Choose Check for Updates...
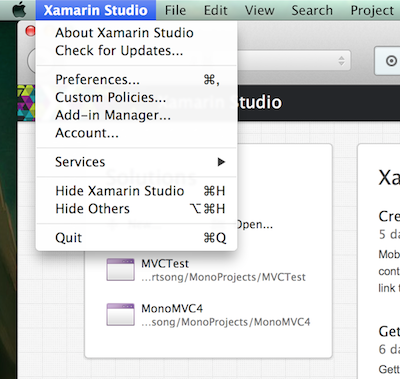The height and width of the screenshot is (379, 400). tap(136, 51)
